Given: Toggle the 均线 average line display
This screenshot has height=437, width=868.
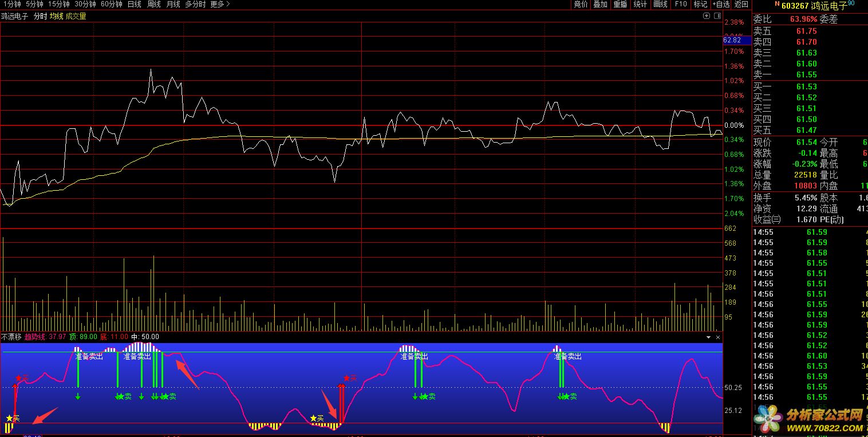Looking at the screenshot, I should pyautogui.click(x=56, y=16).
